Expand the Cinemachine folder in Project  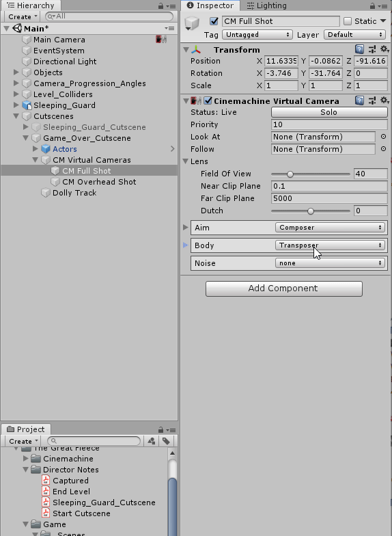coord(26,458)
